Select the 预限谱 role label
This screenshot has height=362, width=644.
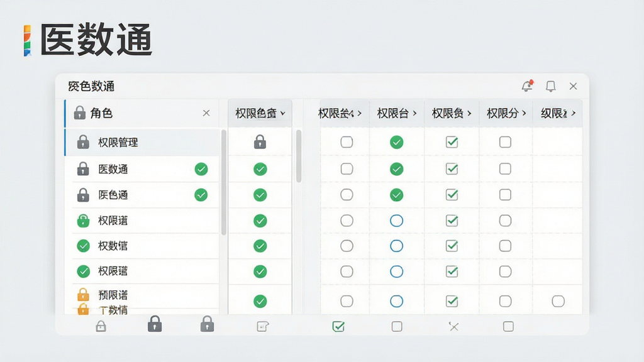tap(113, 295)
